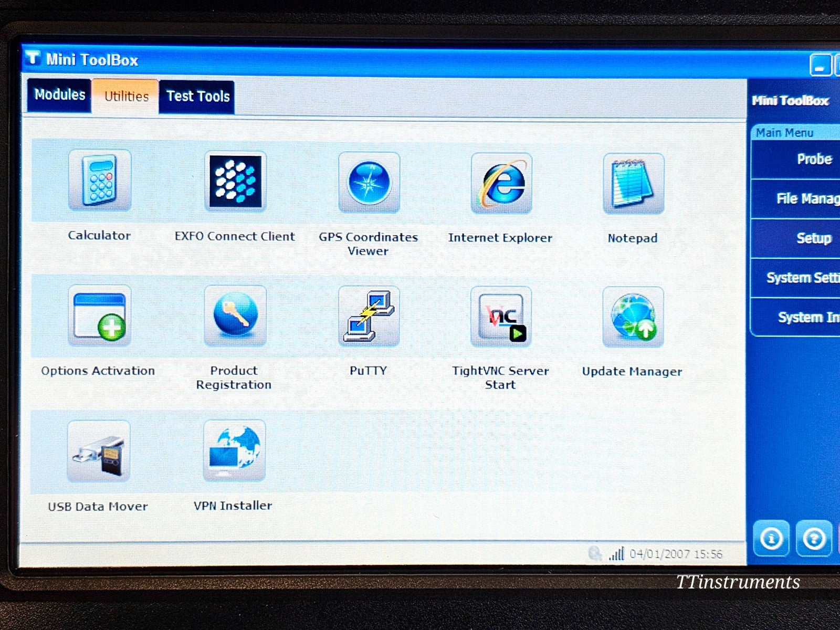Open System Settings in the sidebar
This screenshot has height=630, width=840.
pyautogui.click(x=801, y=277)
